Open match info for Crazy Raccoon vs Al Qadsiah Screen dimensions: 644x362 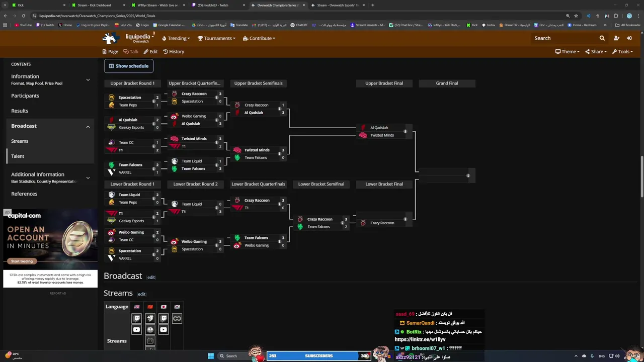tap(279, 109)
